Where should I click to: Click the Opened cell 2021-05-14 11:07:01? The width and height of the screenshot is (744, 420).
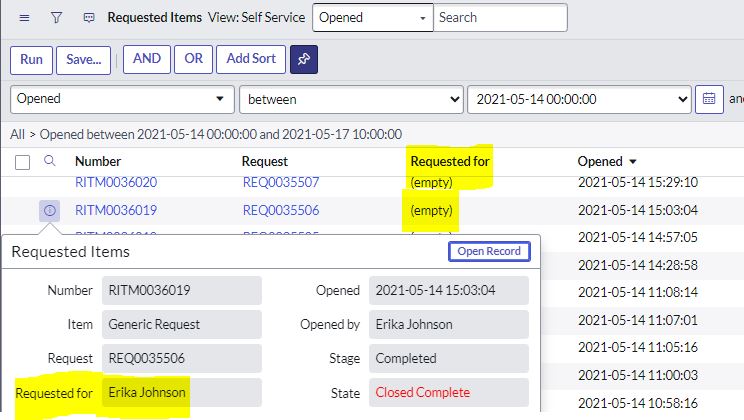tap(638, 320)
